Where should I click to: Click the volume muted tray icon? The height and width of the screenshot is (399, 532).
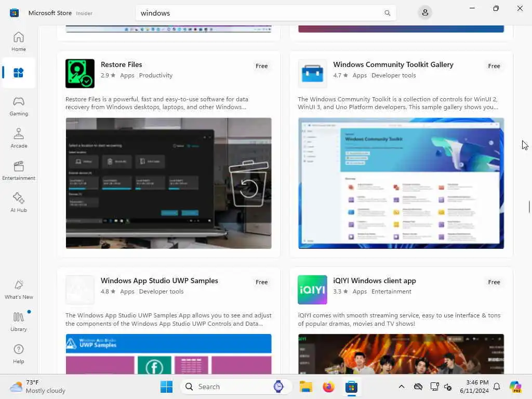click(448, 387)
